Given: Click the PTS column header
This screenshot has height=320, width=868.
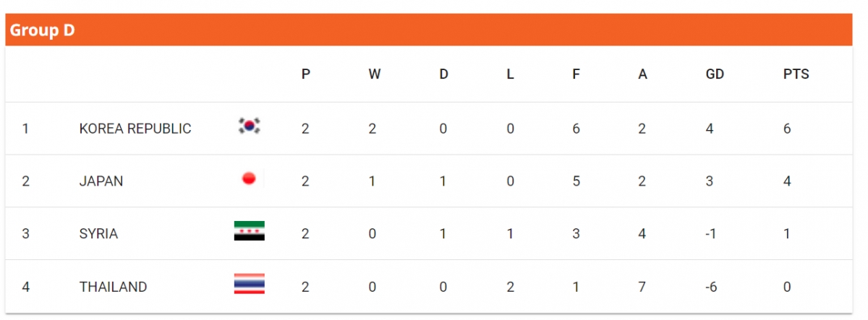Looking at the screenshot, I should pyautogui.click(x=796, y=74).
